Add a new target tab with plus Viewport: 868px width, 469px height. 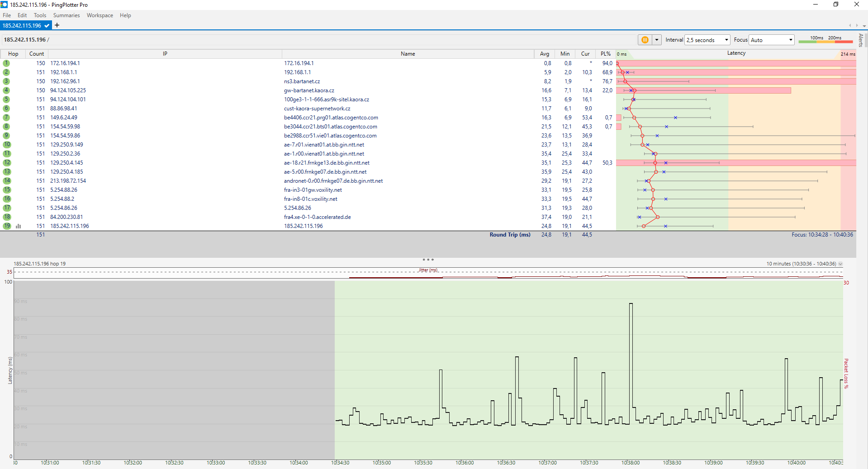pos(57,25)
